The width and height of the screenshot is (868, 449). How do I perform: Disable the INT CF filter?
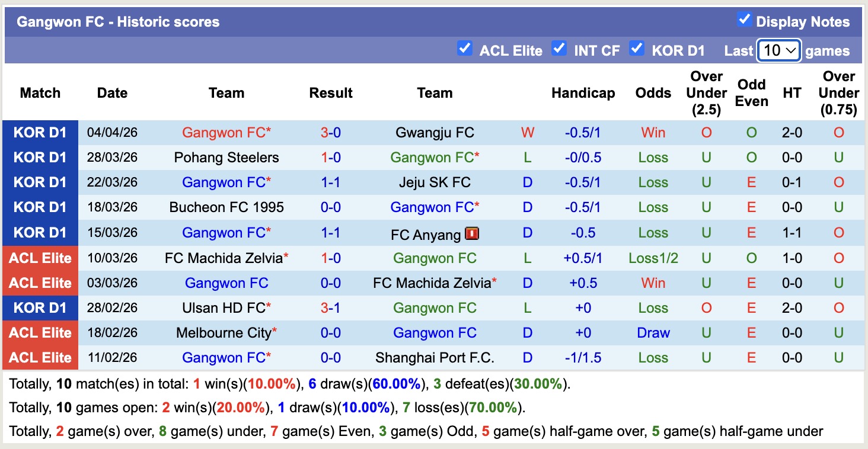click(559, 49)
